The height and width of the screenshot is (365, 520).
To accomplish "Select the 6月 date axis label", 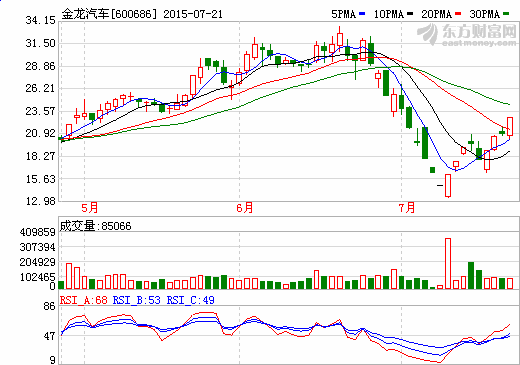I will pos(245,208).
